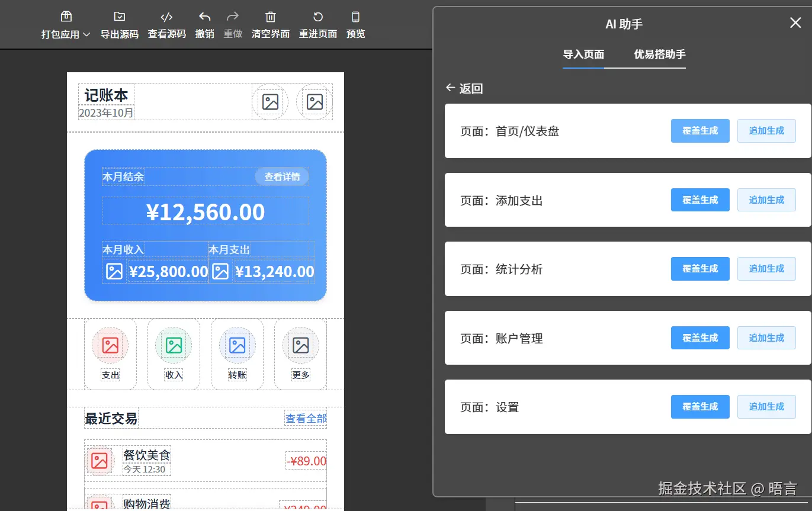Click the blue 转账 quick action icon
812x511 pixels.
point(237,345)
